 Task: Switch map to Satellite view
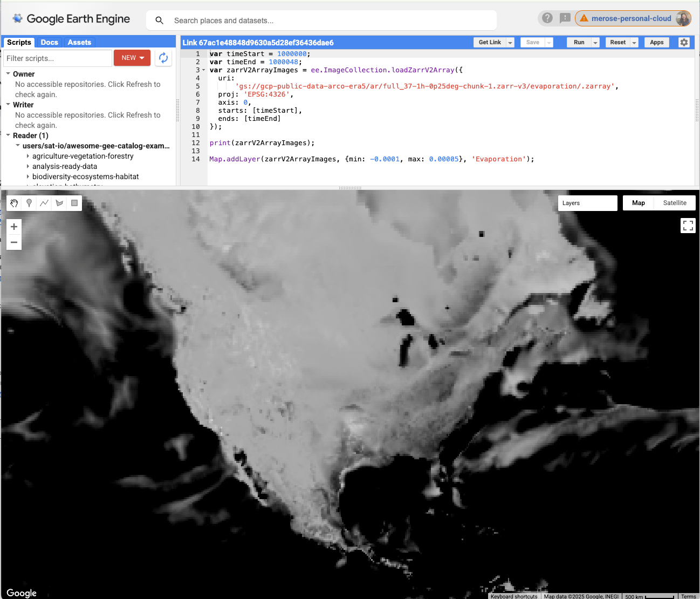[675, 203]
